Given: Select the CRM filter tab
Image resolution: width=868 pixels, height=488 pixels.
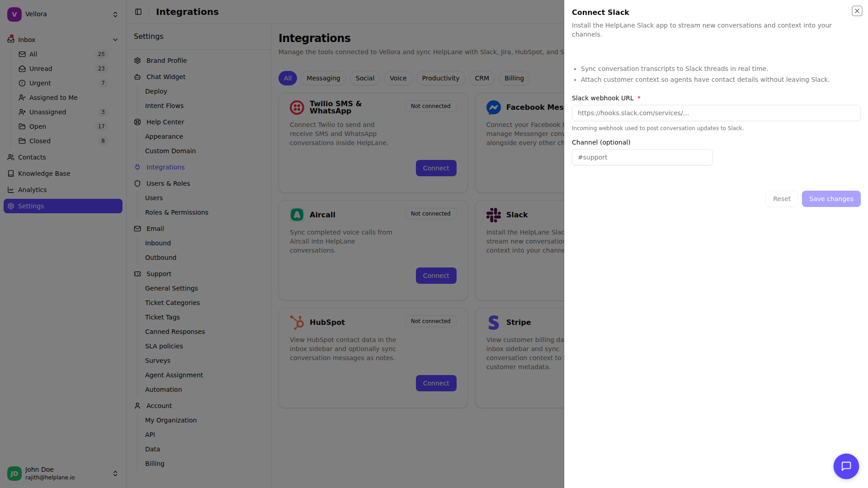Looking at the screenshot, I should tap(482, 78).
